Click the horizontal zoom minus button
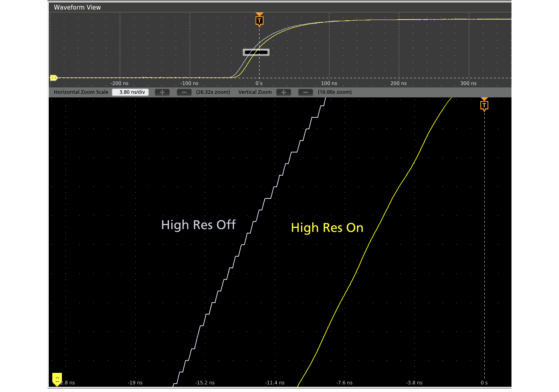The width and height of the screenshot is (559, 392). (184, 92)
